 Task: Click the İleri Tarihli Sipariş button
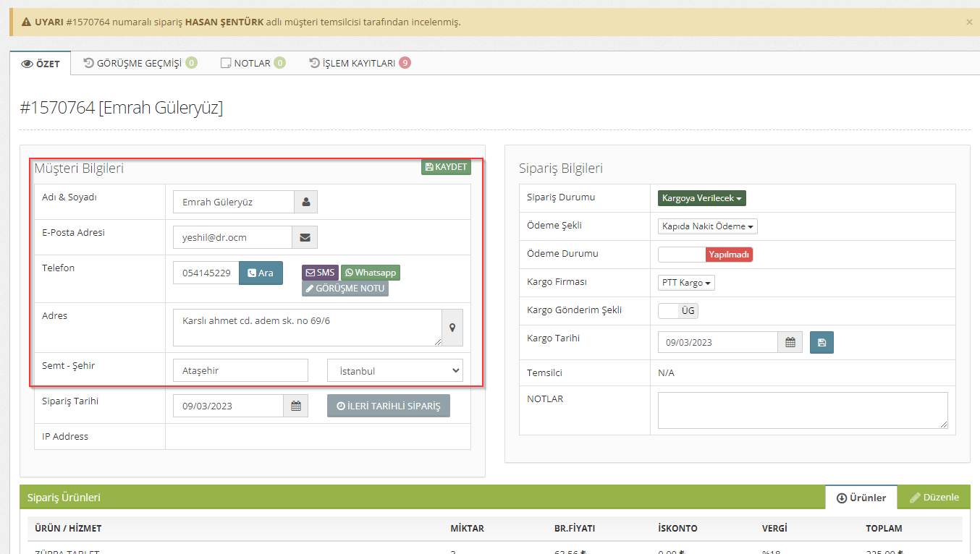[x=388, y=406]
